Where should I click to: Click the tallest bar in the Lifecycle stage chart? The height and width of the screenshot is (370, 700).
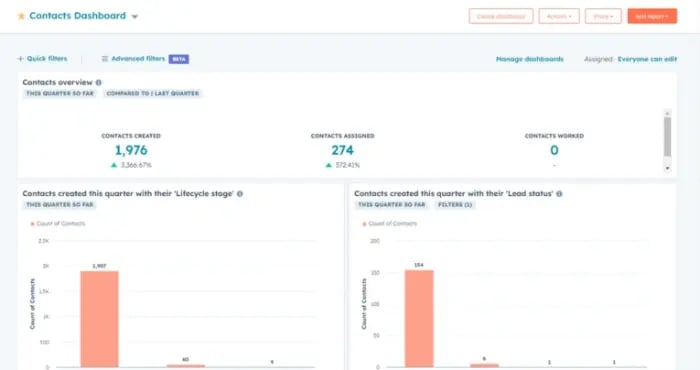[99, 319]
